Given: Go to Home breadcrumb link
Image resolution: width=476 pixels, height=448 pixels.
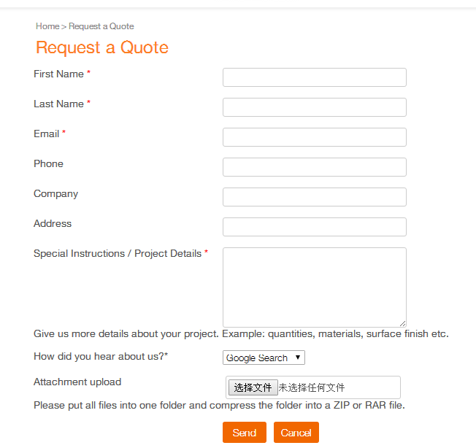Looking at the screenshot, I should (47, 26).
